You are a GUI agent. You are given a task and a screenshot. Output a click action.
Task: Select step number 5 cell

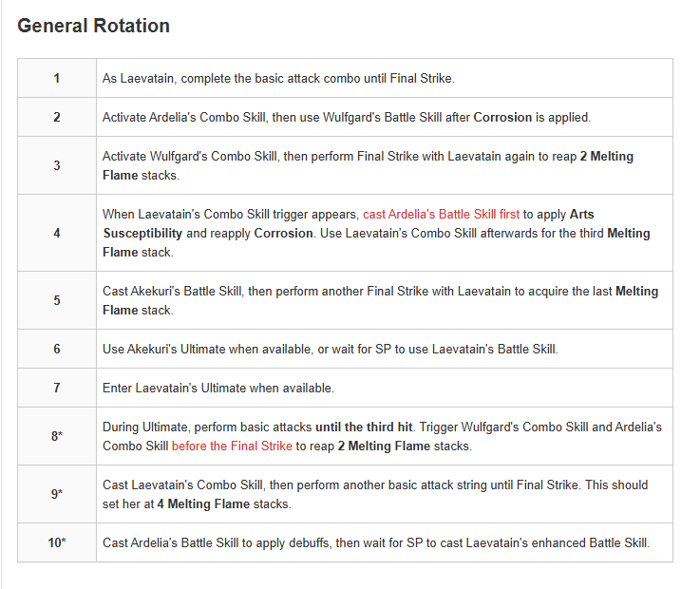point(57,300)
